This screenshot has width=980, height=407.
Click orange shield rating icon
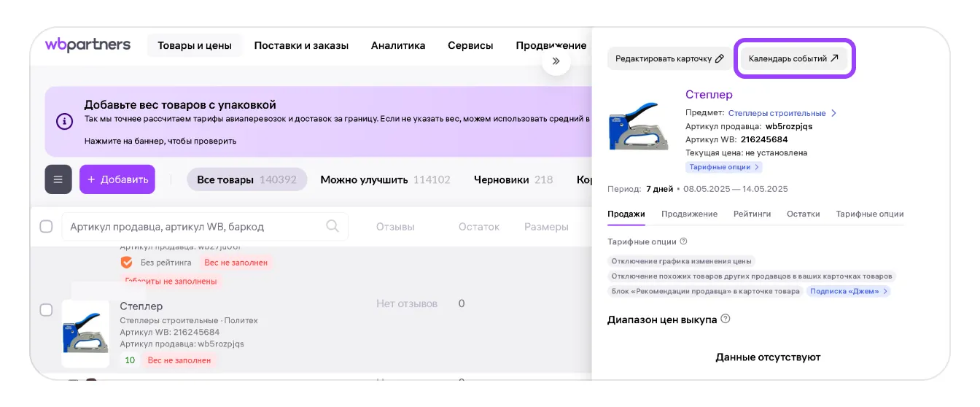click(x=126, y=262)
